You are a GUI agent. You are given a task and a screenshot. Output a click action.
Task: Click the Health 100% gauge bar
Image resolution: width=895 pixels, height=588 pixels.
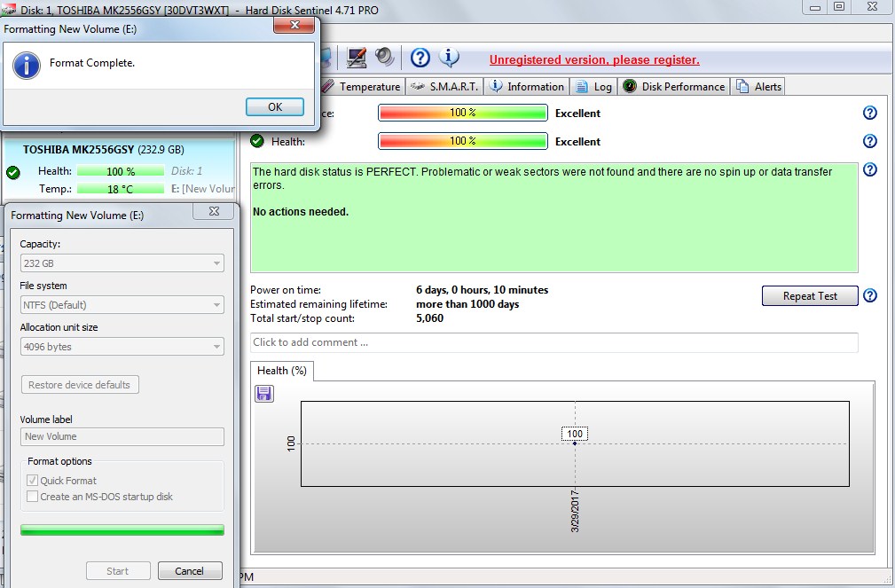click(463, 140)
